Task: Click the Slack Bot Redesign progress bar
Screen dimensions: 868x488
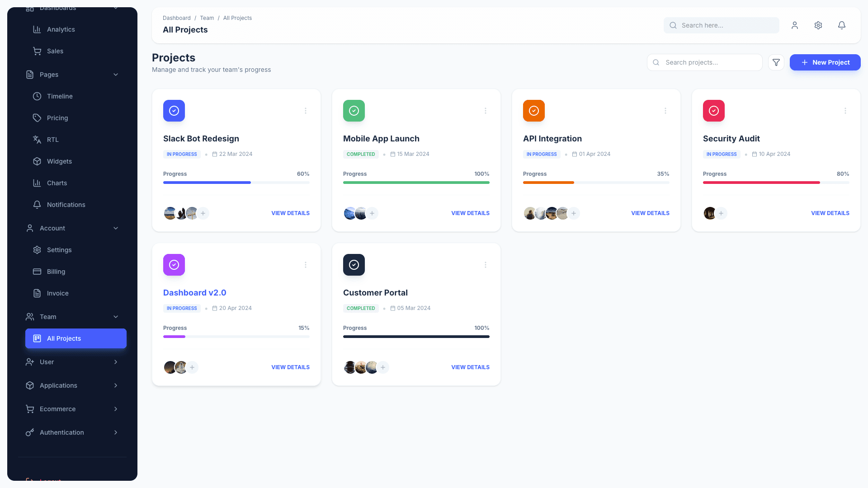Action: (x=236, y=183)
